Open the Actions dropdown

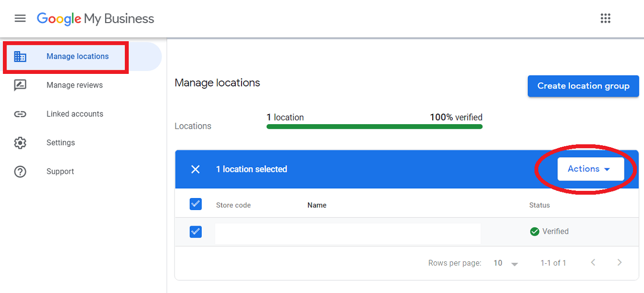591,169
